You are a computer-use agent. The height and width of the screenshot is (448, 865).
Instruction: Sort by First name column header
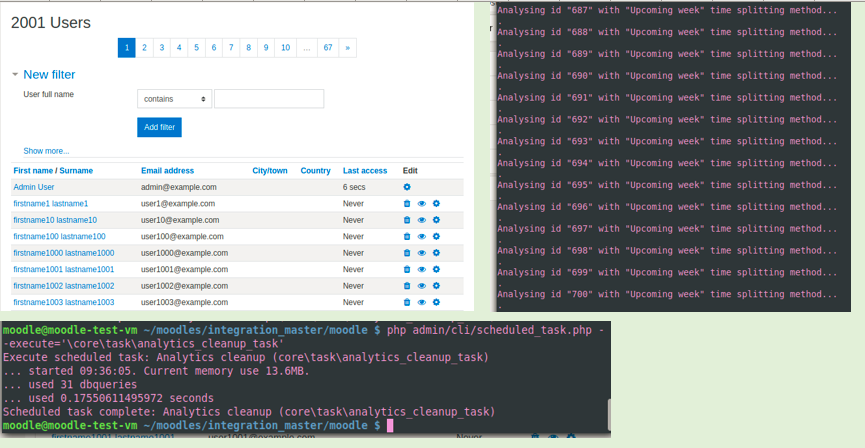point(33,171)
